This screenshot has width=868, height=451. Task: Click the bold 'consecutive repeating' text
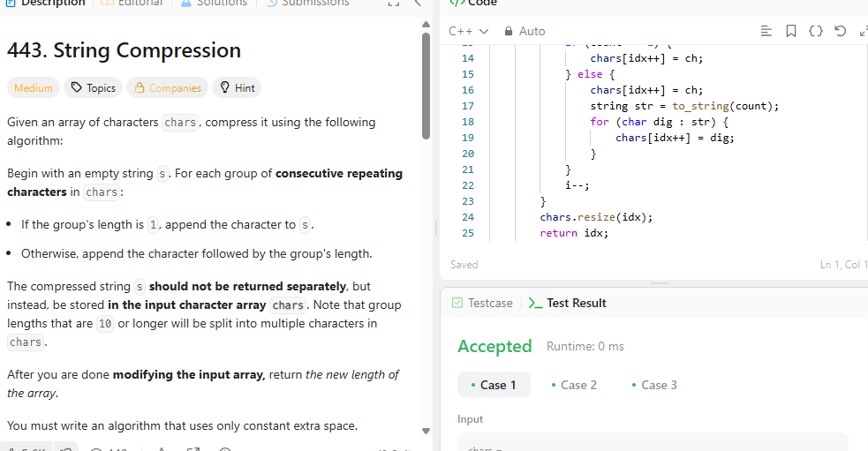[x=339, y=173]
